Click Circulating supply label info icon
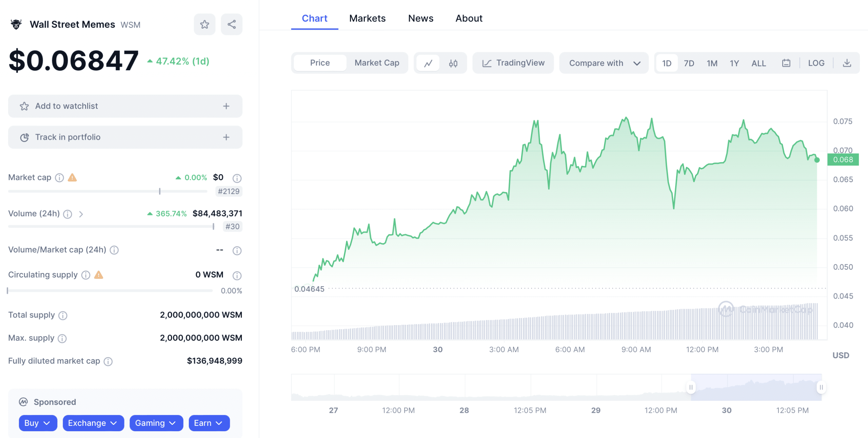868x438 pixels. point(86,275)
